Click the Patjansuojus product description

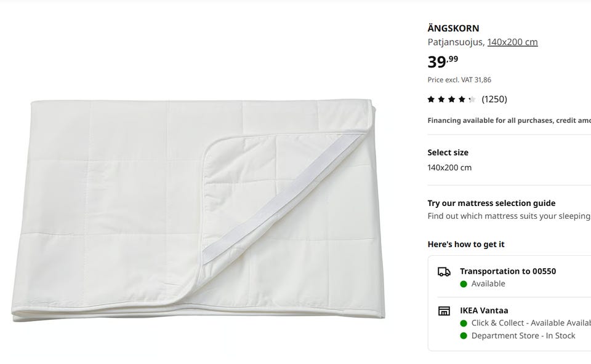(x=456, y=42)
